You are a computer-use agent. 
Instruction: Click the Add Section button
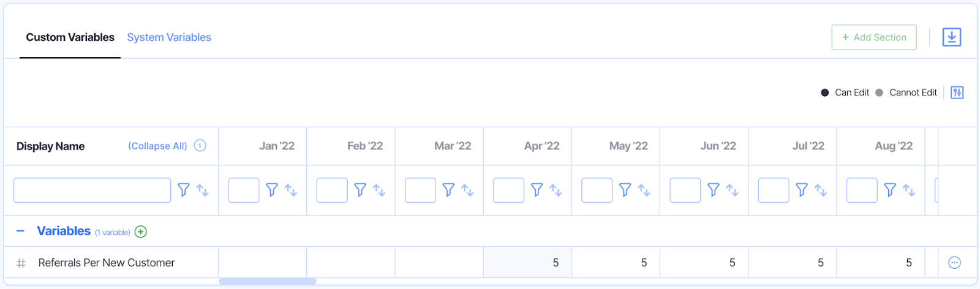[x=873, y=37]
